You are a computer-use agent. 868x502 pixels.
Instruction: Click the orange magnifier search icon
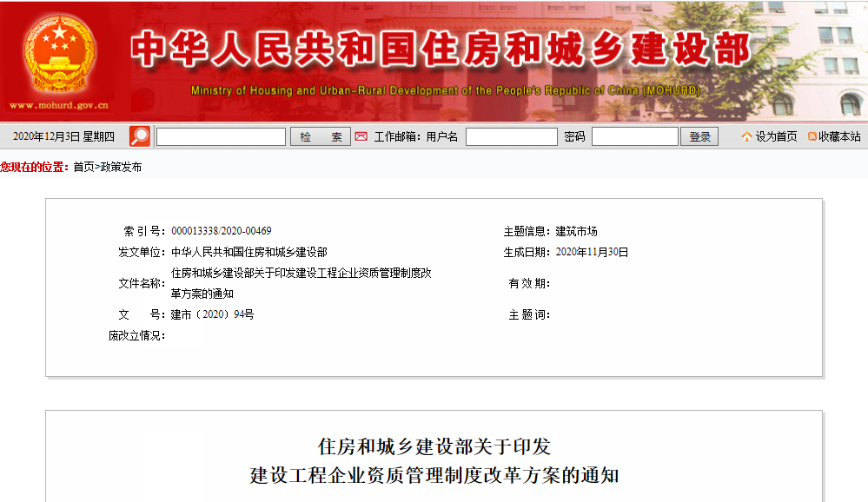tap(140, 136)
